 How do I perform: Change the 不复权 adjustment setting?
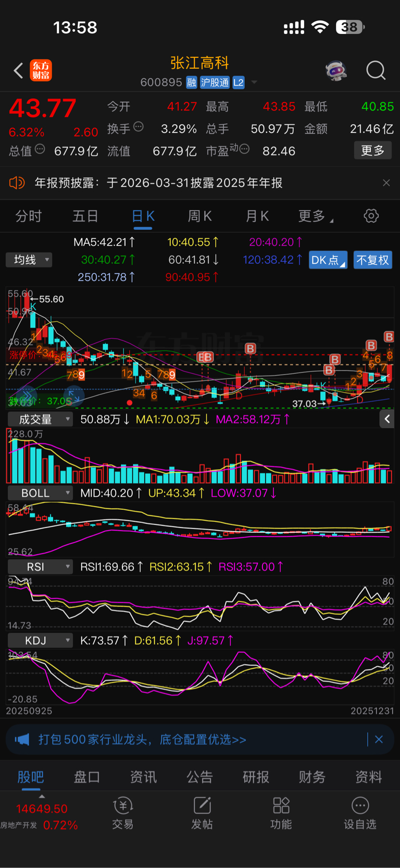pos(373,260)
